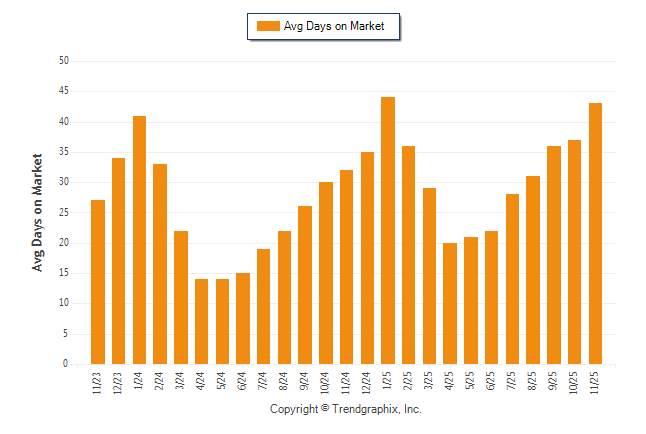Select the last bar for 11/25

(595, 233)
